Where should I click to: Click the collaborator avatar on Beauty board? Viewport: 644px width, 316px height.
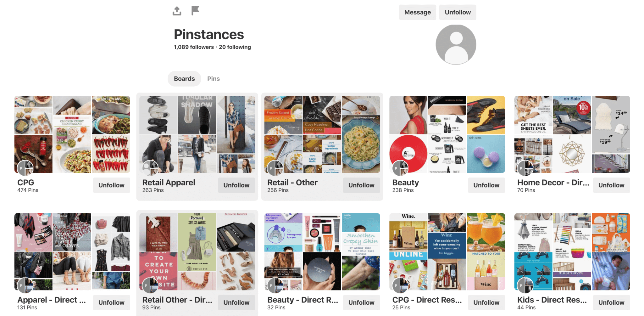tap(400, 168)
